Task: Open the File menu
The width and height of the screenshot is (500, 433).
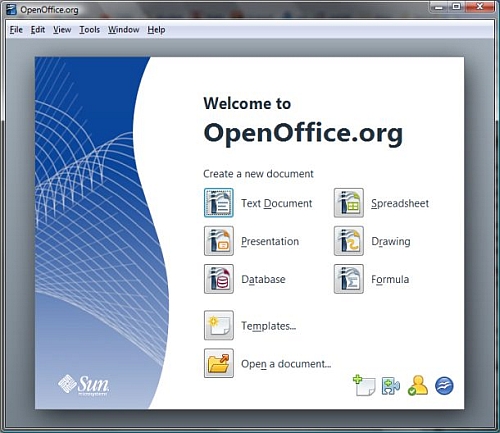Action: pos(16,30)
